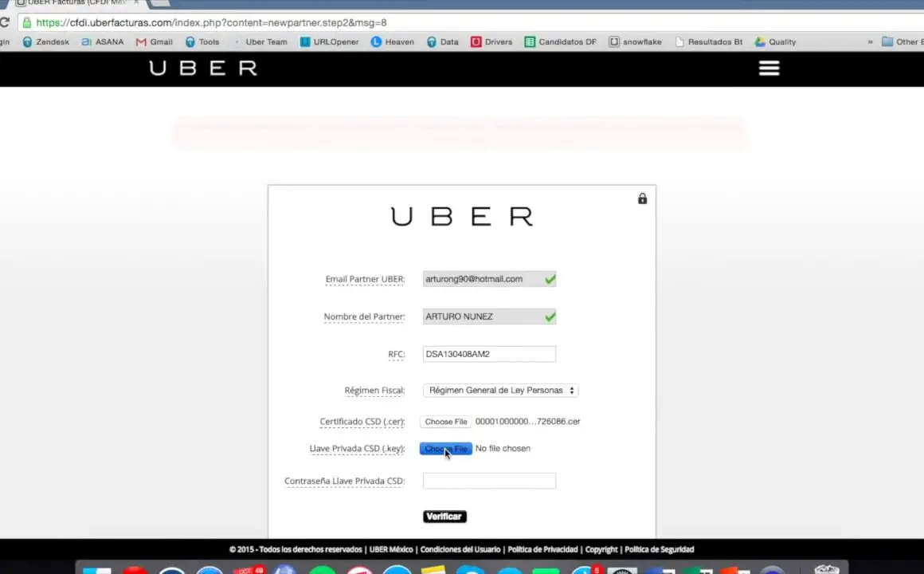Screen dimensions: 924x574
Task: Click the selected .cer file name
Action: (x=527, y=422)
